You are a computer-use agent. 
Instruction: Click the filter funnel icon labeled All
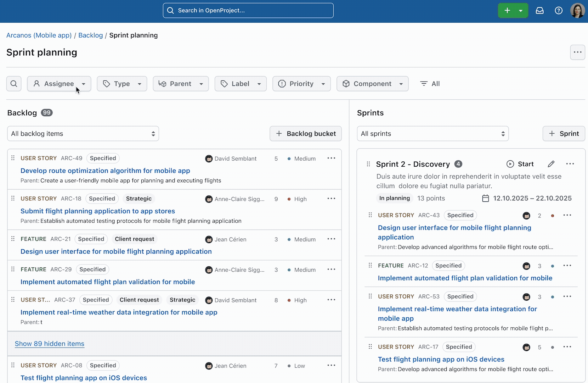[424, 84]
